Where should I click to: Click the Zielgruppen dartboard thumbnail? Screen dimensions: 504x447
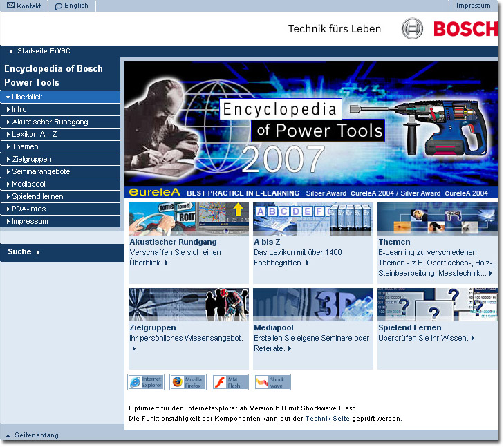189,305
